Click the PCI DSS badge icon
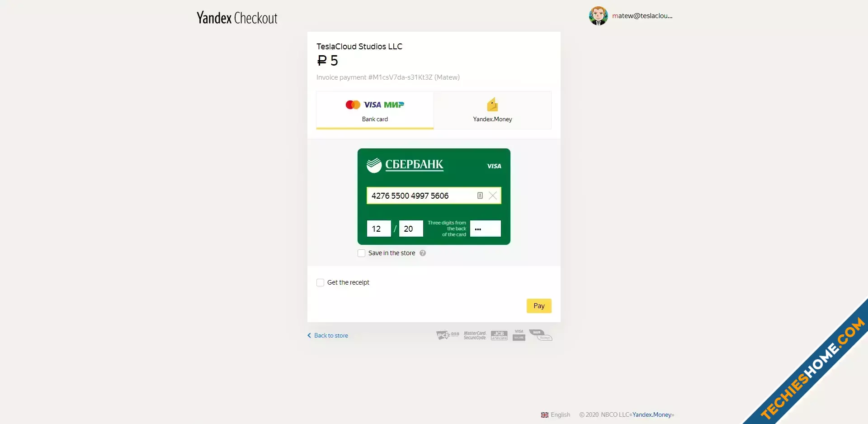 pos(448,335)
